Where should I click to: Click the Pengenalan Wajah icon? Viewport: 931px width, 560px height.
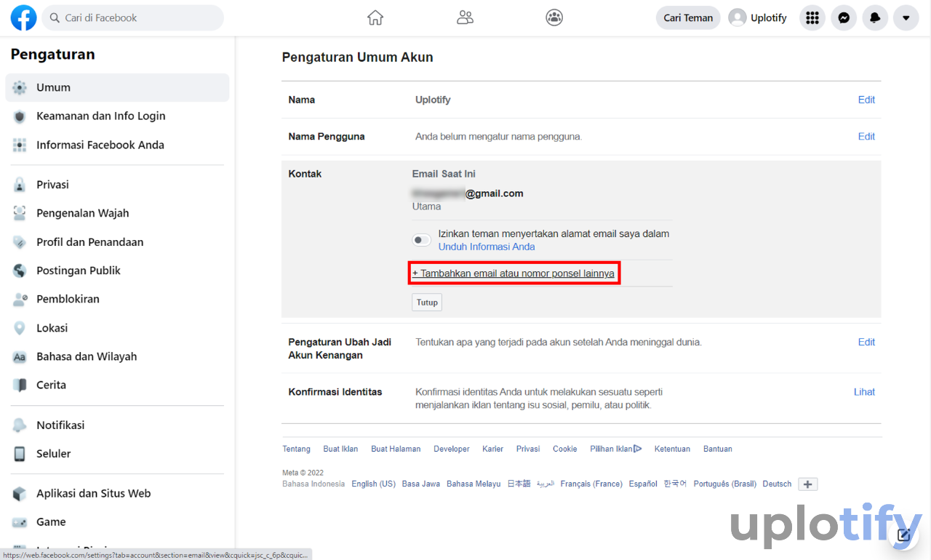(20, 213)
